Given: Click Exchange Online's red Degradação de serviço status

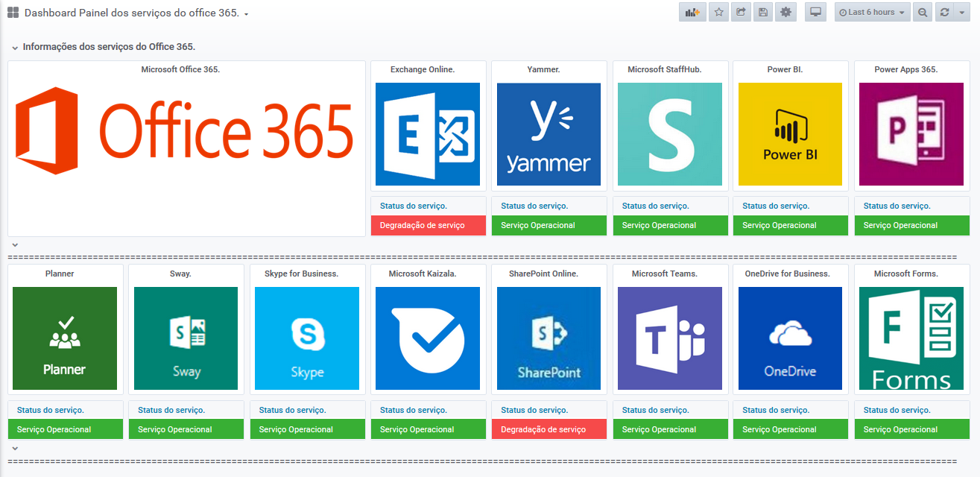Looking at the screenshot, I should click(x=429, y=225).
